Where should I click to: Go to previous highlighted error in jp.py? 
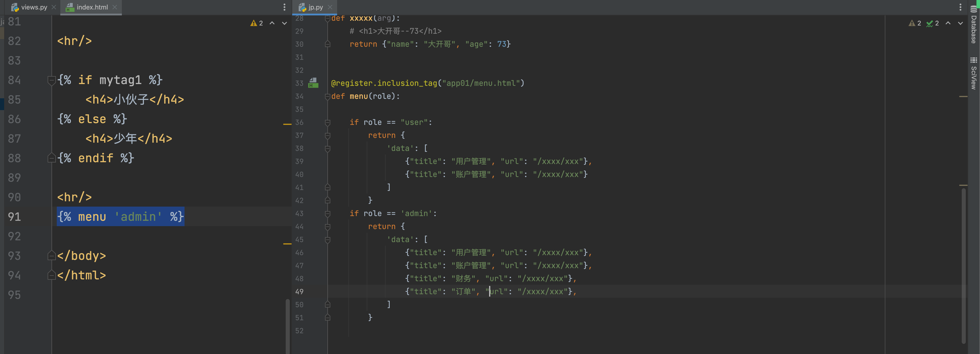tap(948, 23)
